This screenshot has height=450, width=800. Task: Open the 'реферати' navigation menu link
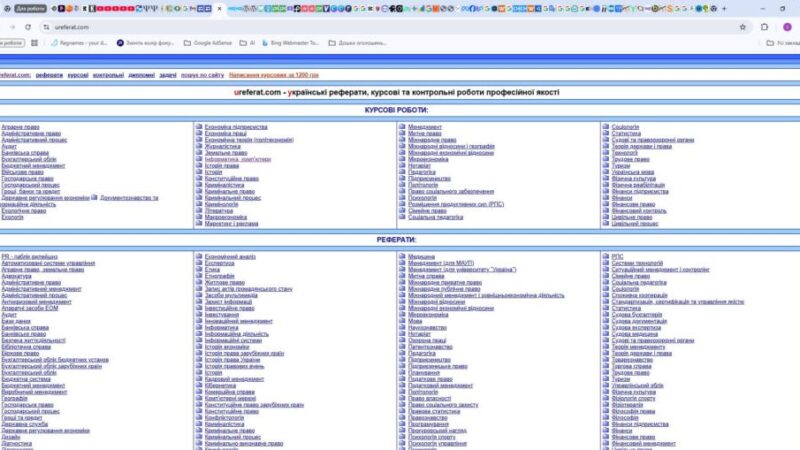point(48,75)
